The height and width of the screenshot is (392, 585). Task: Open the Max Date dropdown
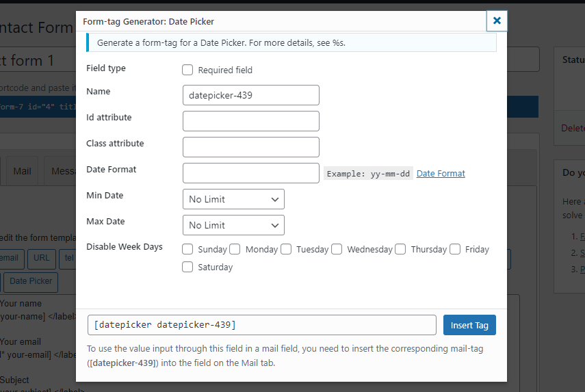[233, 225]
